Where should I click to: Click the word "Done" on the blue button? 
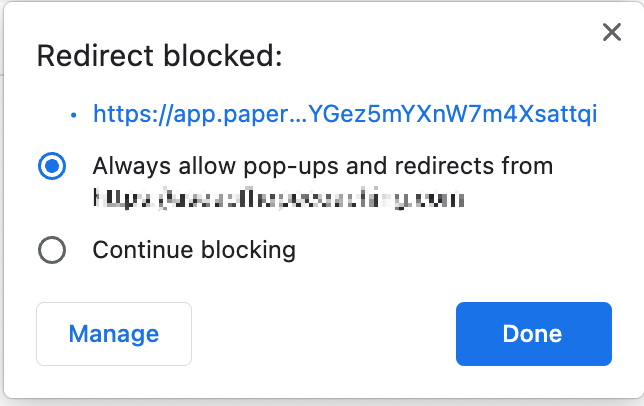coord(533,334)
